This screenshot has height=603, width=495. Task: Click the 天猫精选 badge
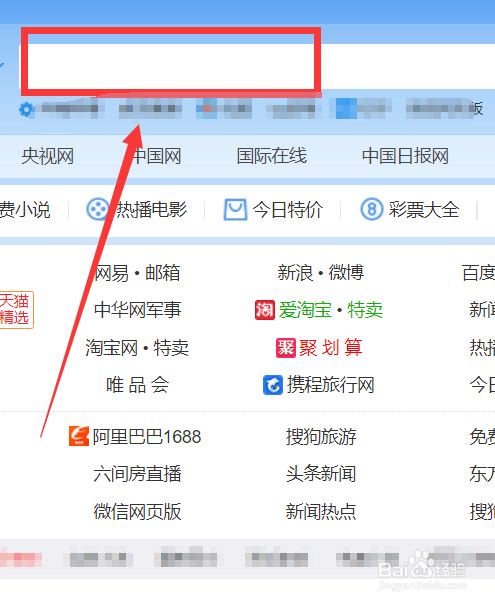tap(15, 310)
